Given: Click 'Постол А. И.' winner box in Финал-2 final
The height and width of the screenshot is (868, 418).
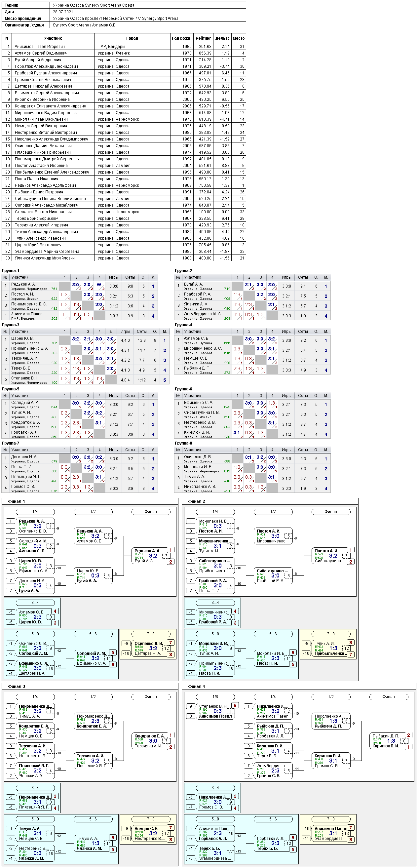Looking at the screenshot, I should pos(331,556).
